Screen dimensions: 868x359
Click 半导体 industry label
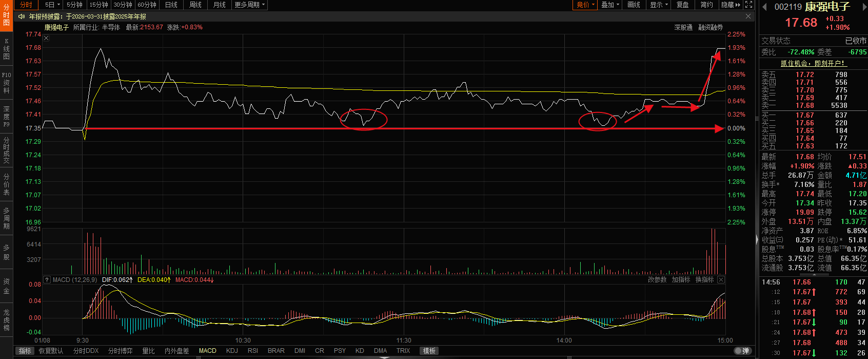click(x=111, y=27)
